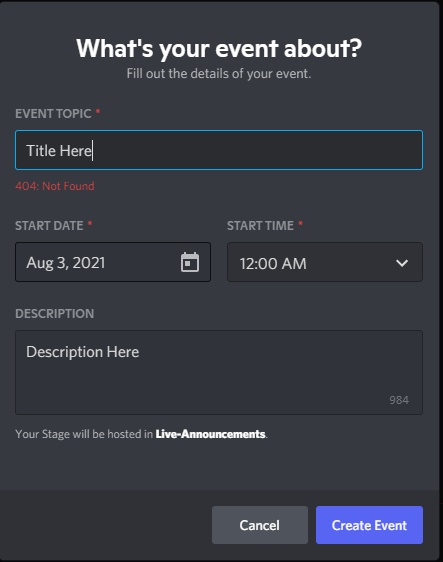
Task: Select the 12:00 AM start time dropdown
Action: coord(325,262)
